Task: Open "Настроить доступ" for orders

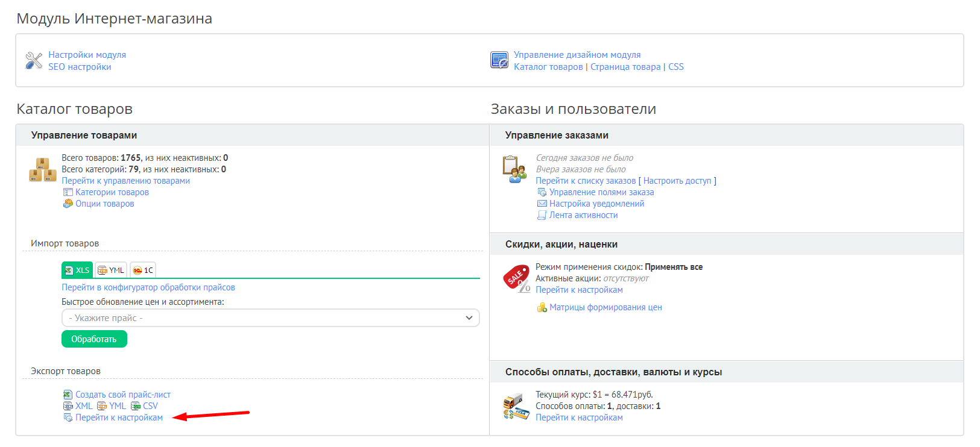Action: point(677,181)
